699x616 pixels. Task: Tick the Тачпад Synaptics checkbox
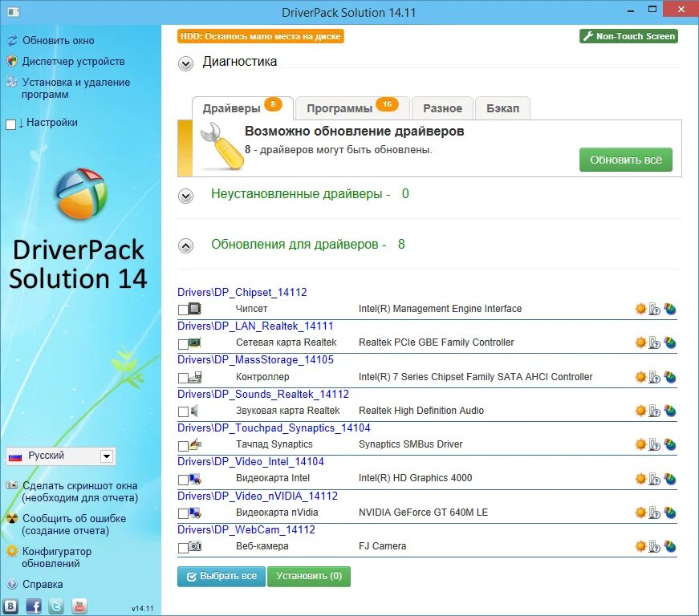click(x=183, y=446)
